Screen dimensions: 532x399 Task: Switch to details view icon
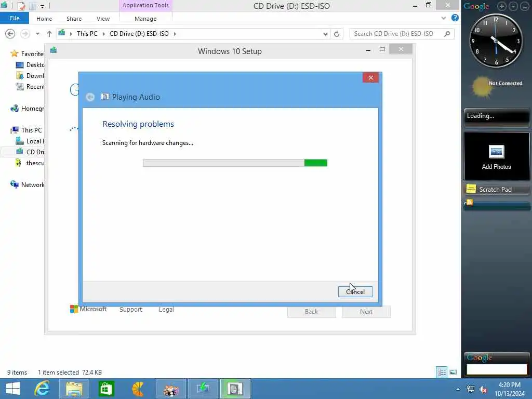coord(442,372)
